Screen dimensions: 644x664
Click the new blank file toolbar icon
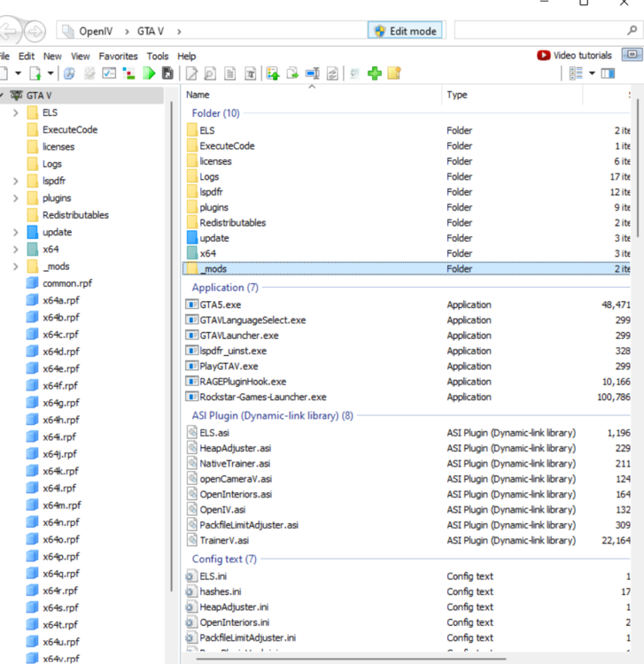[x=4, y=73]
